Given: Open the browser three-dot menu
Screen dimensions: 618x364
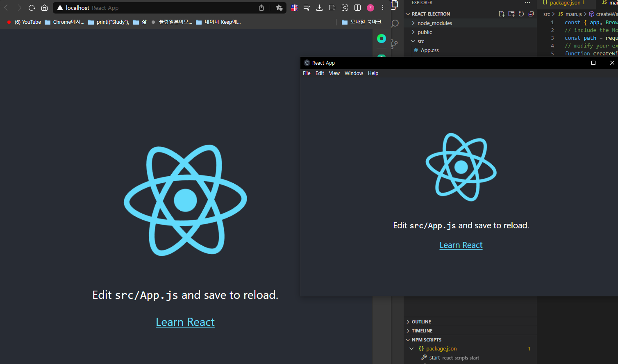Looking at the screenshot, I should tap(383, 8).
